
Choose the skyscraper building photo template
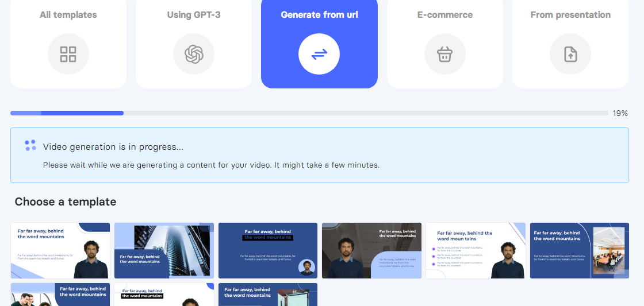pyautogui.click(x=164, y=251)
